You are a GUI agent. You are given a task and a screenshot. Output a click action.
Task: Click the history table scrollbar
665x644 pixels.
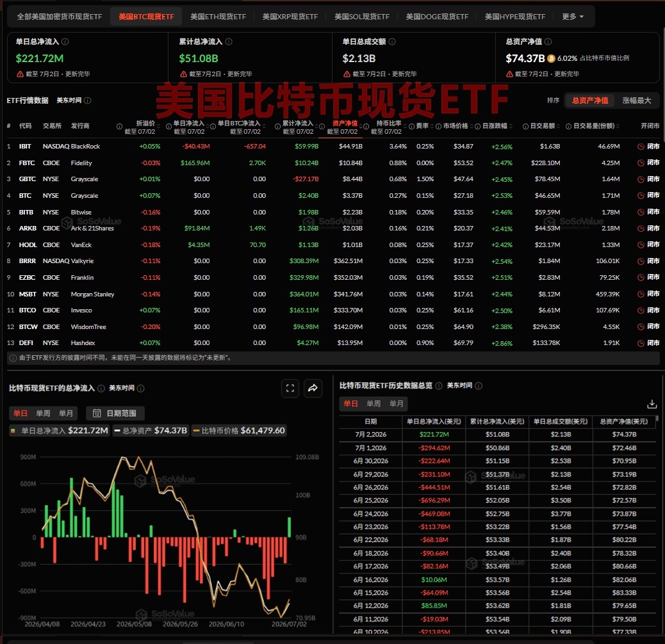(657, 418)
